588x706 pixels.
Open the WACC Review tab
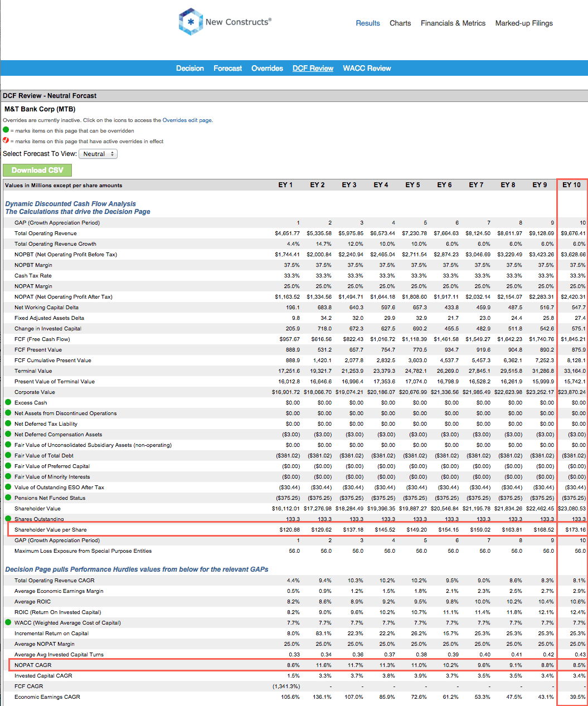click(367, 68)
